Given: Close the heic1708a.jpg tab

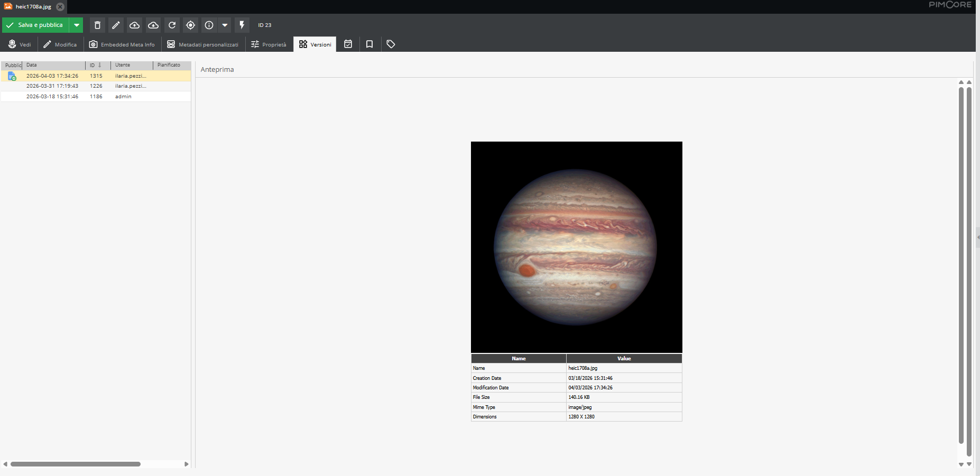Looking at the screenshot, I should click(x=60, y=7).
